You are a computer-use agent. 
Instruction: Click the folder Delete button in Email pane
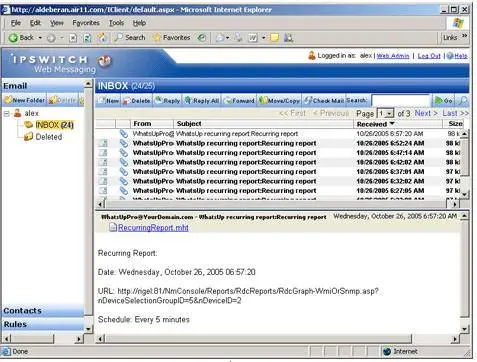[x=62, y=100]
